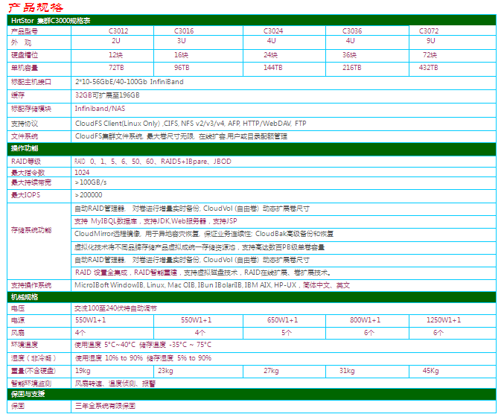
Task: Click the C3024 model cell
Action: pyautogui.click(x=273, y=31)
